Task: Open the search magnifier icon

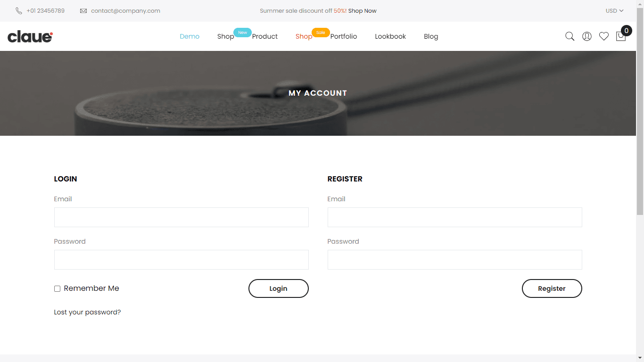Action: 570,36
